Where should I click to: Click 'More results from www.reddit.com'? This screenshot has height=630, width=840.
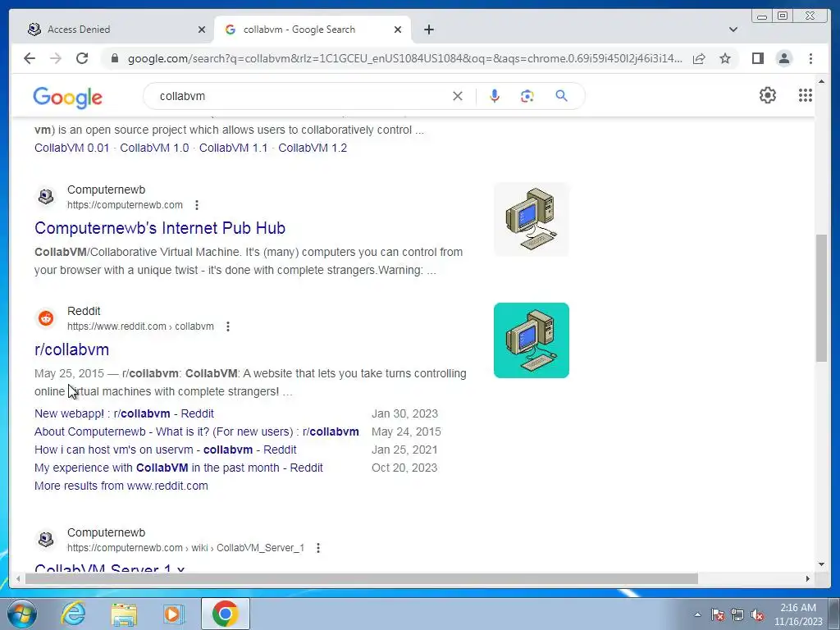tap(121, 486)
